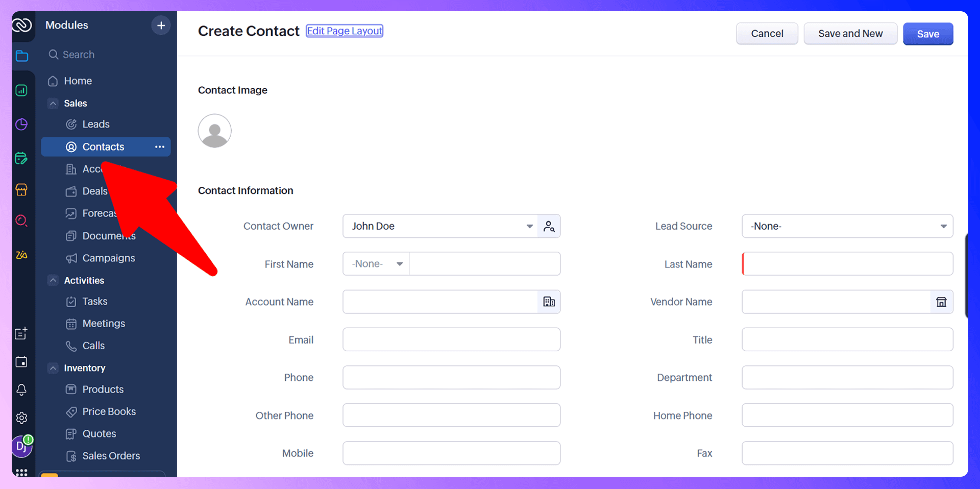This screenshot has width=980, height=489.
Task: Collapse the Sales section in sidebar
Action: (x=53, y=103)
